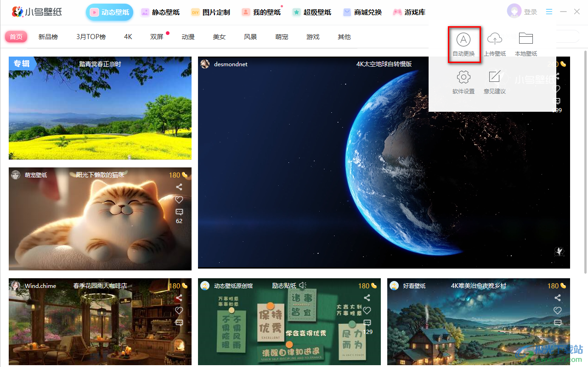The height and width of the screenshot is (367, 588).
Task: Click the desmondnet author avatar
Action: 205,64
